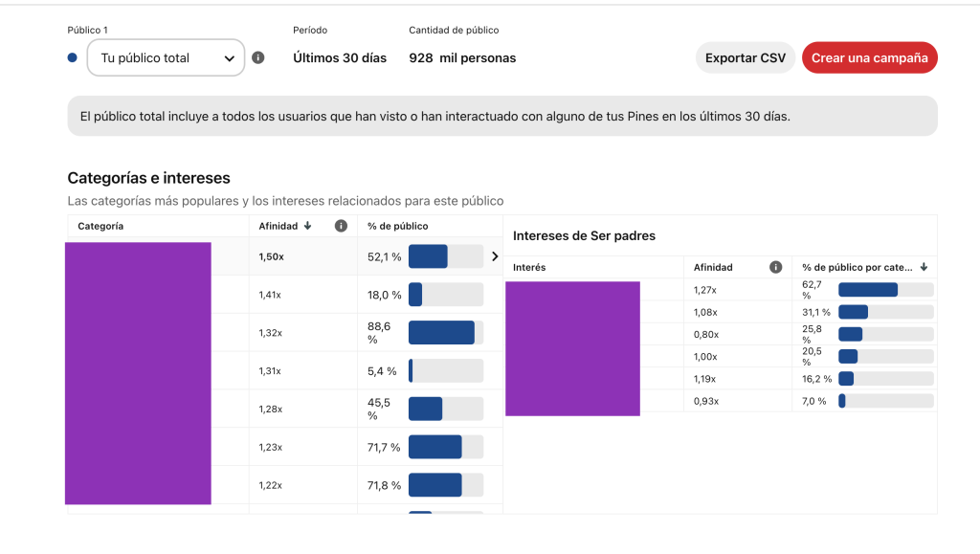This screenshot has width=980, height=554.
Task: Click the info icon beside the audience dropdown
Action: [258, 57]
